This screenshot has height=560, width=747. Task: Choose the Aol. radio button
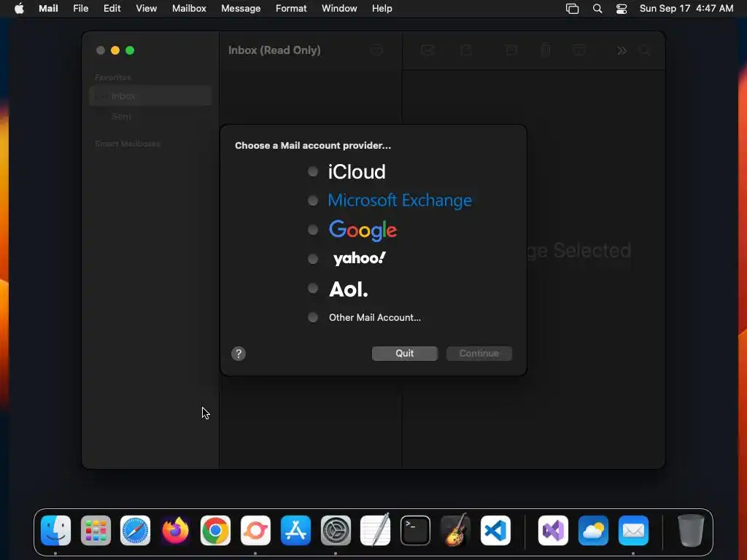(312, 288)
